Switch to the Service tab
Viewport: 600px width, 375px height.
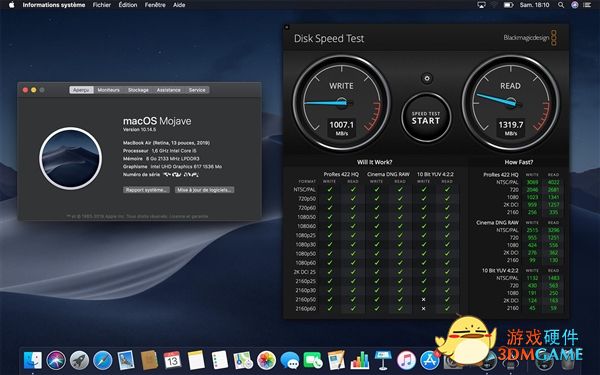point(197,90)
